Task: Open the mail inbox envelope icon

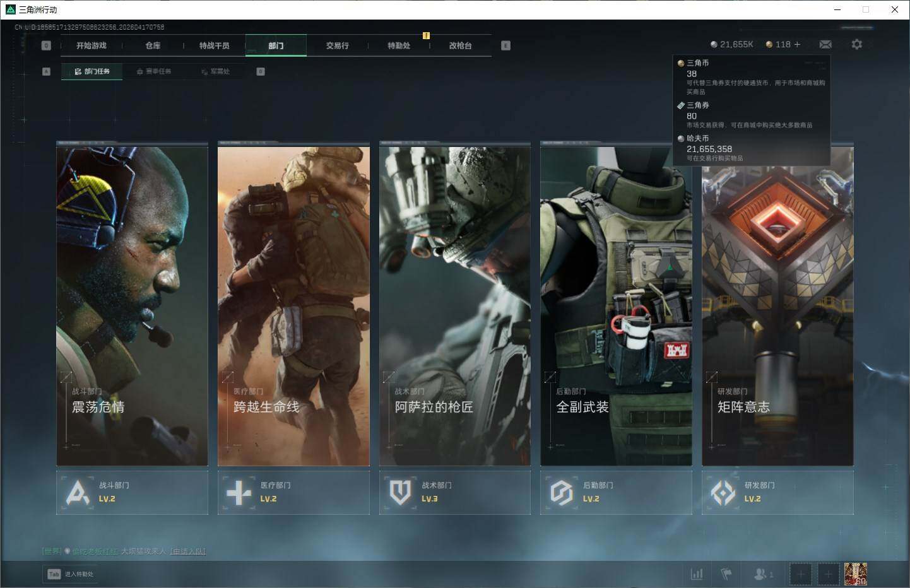Action: pos(825,44)
